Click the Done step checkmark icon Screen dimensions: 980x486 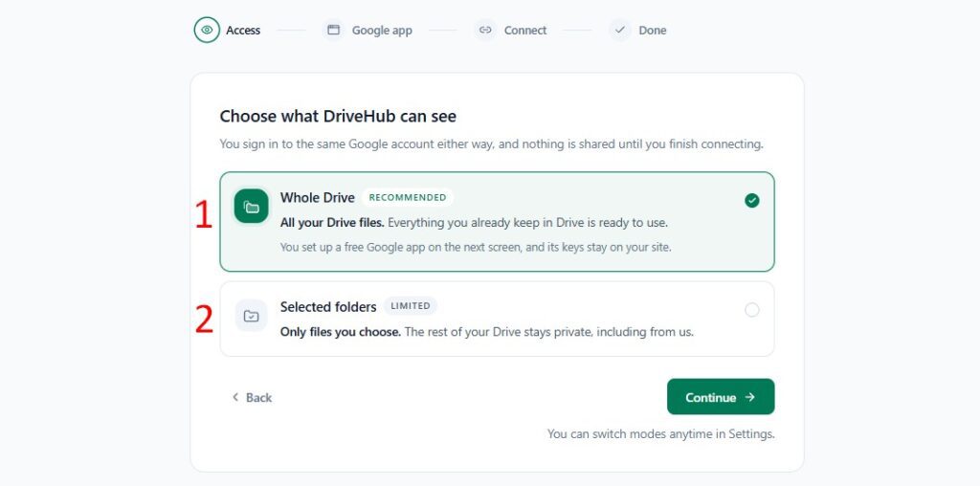[x=620, y=30]
